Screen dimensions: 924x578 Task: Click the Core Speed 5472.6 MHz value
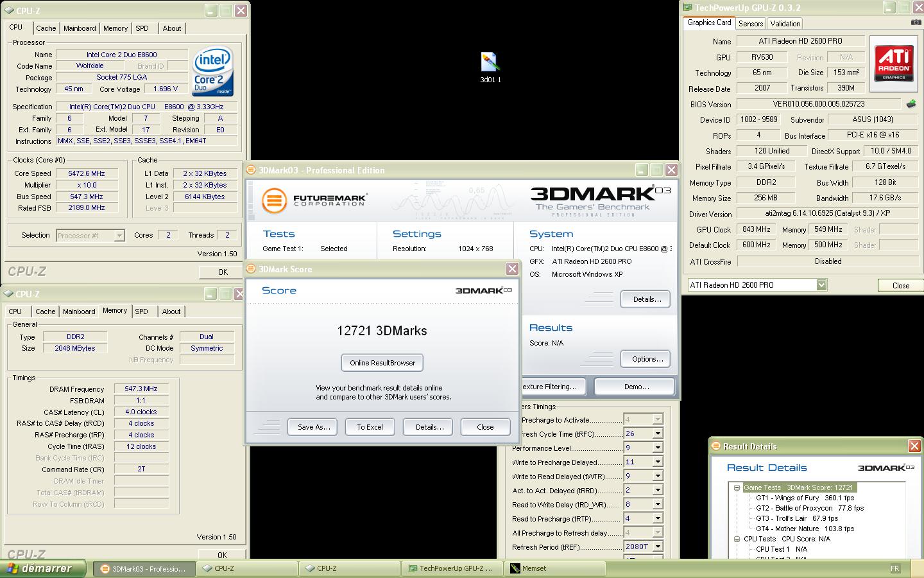pyautogui.click(x=87, y=173)
